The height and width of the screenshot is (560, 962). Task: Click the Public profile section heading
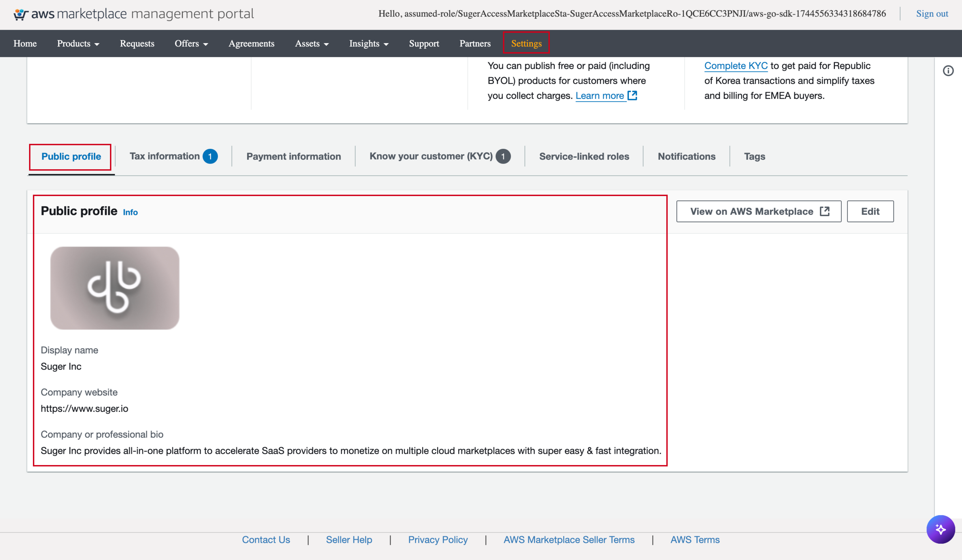[79, 211]
